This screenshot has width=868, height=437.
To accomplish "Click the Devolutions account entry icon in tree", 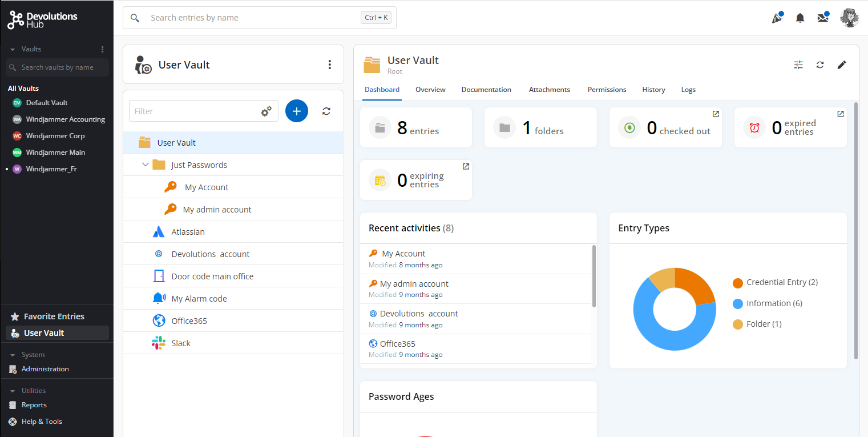I will pyautogui.click(x=159, y=254).
